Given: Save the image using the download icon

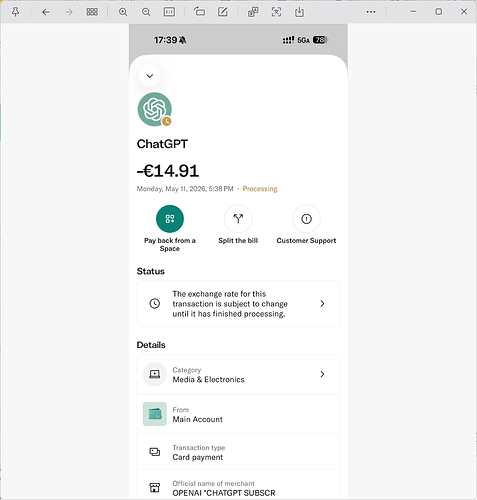Looking at the screenshot, I should click(299, 12).
